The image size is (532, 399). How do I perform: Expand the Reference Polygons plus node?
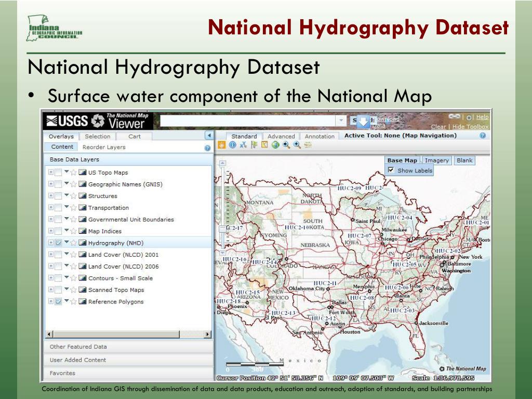tap(51, 301)
